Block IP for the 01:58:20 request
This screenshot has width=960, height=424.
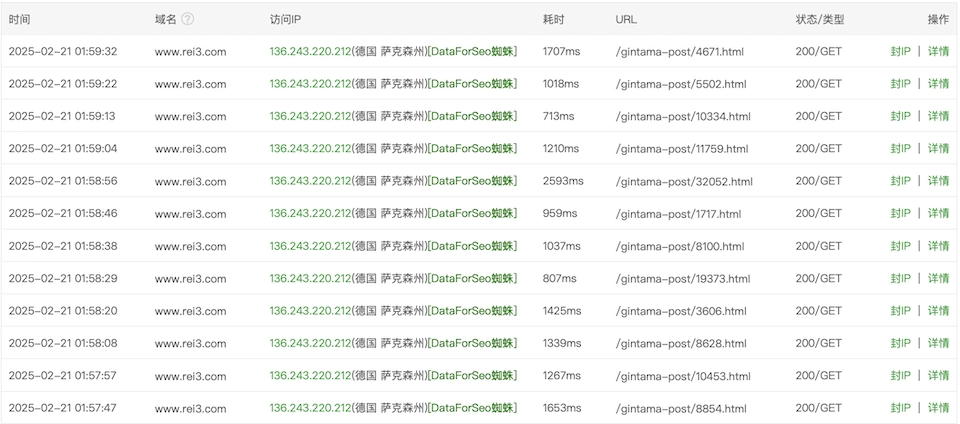pos(900,311)
